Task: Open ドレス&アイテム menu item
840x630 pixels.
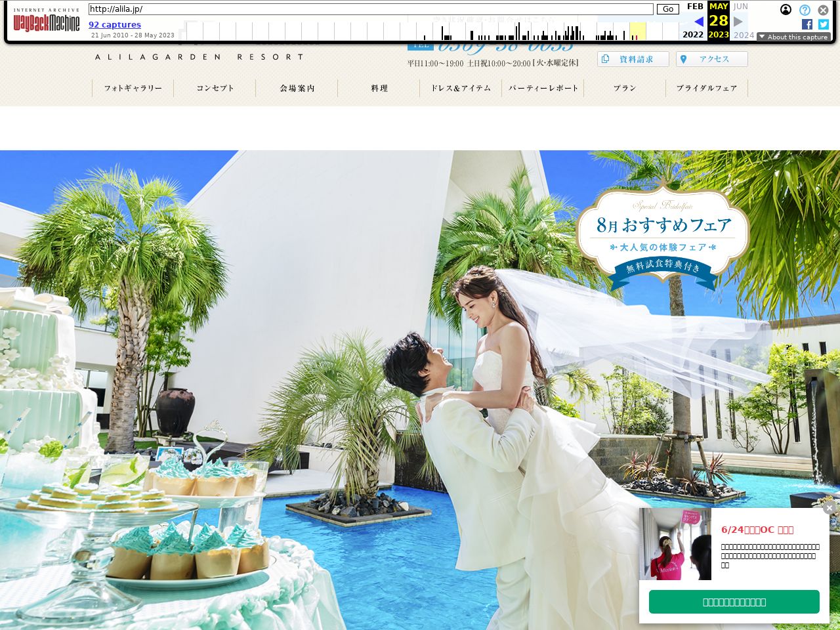Action: [461, 88]
